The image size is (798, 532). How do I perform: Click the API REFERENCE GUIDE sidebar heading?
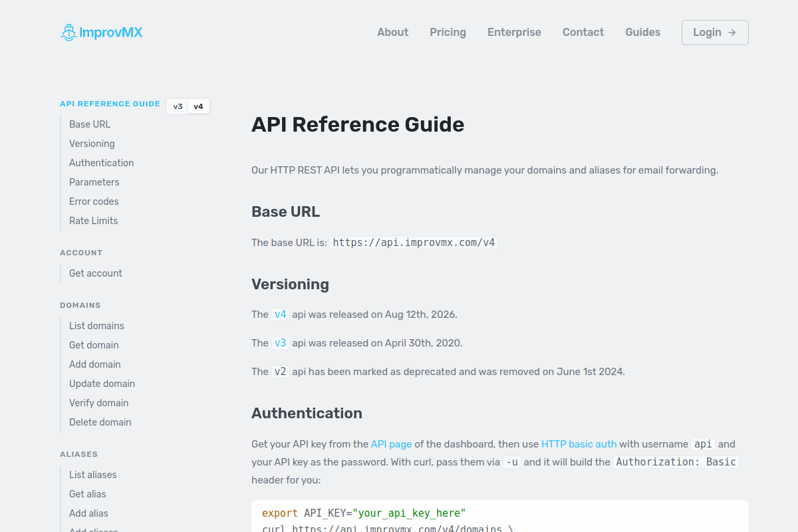click(110, 104)
